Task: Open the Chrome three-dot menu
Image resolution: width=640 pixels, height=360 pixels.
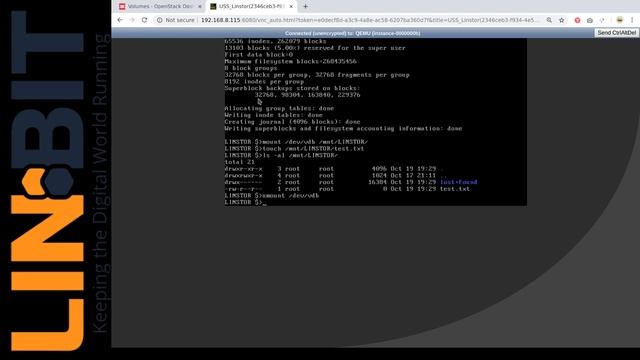Action: 632,20
